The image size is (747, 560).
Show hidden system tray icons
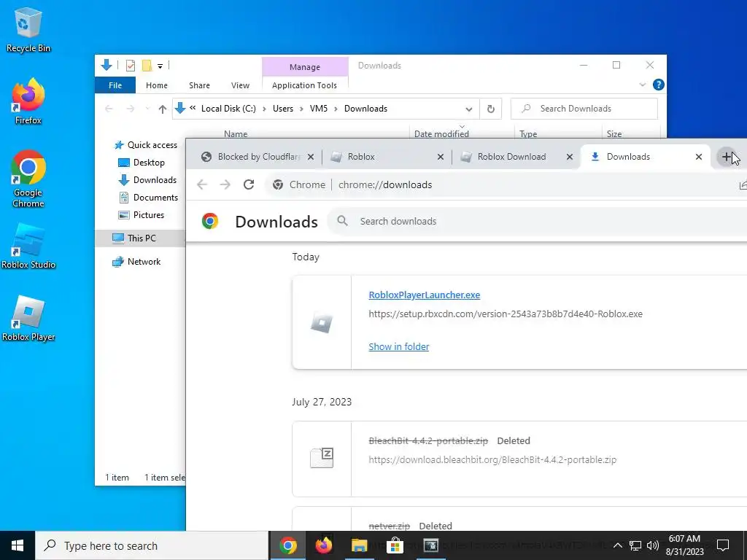tap(617, 545)
